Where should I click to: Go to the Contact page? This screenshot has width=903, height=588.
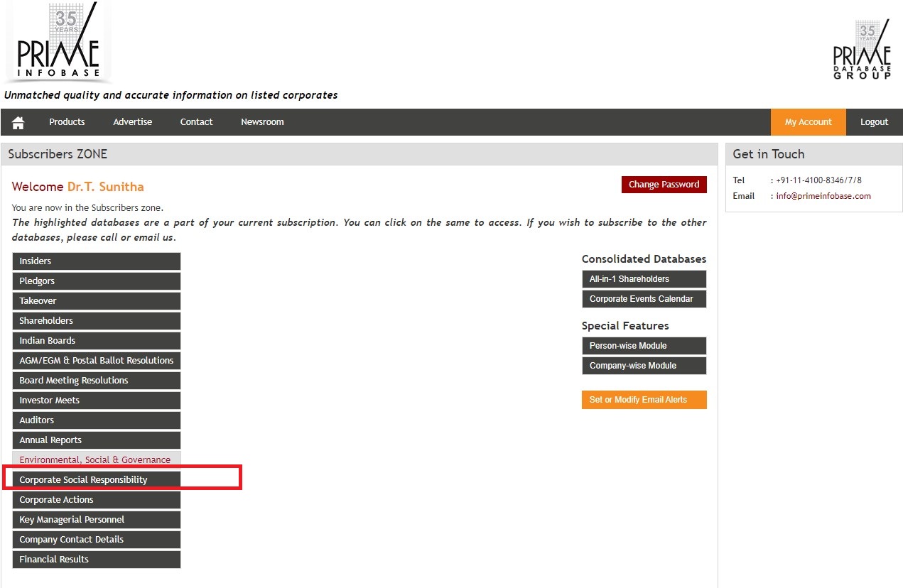click(x=196, y=122)
